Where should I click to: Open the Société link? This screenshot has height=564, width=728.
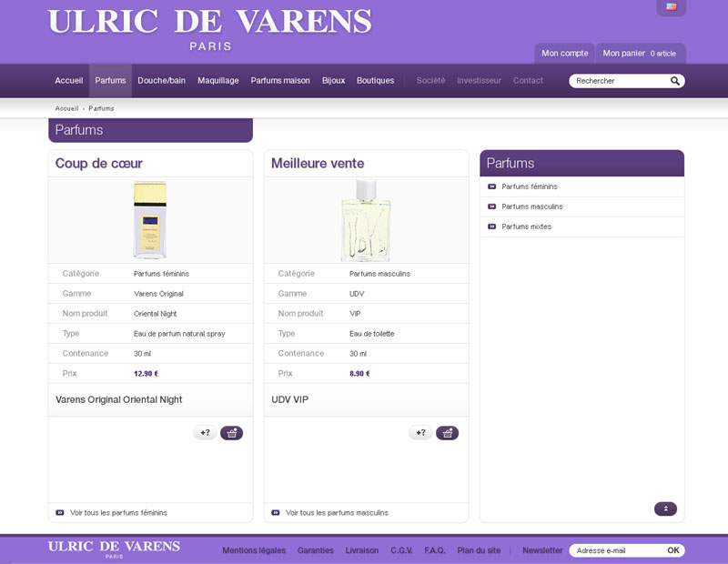click(x=430, y=81)
